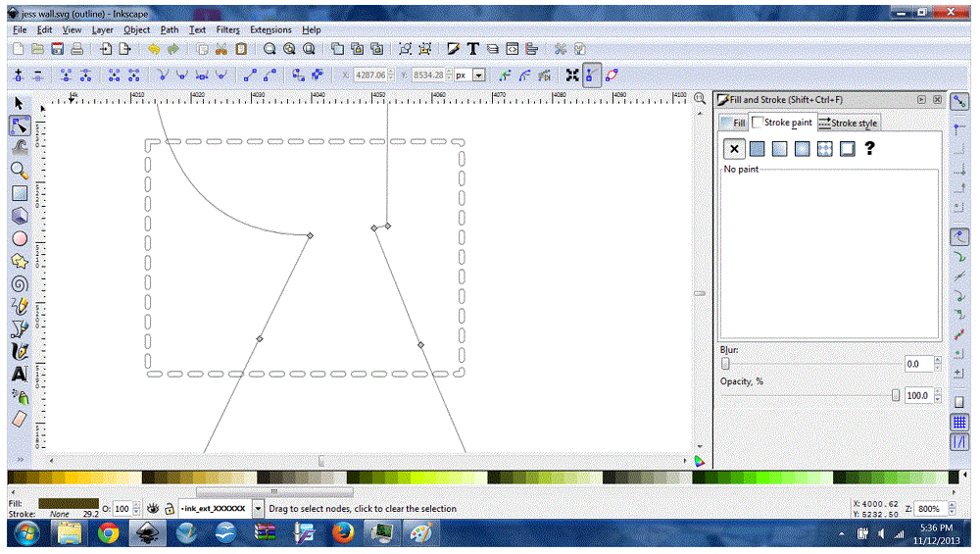Open the ink_ext_XXXXXX layer dropdown
980x554 pixels.
(258, 509)
